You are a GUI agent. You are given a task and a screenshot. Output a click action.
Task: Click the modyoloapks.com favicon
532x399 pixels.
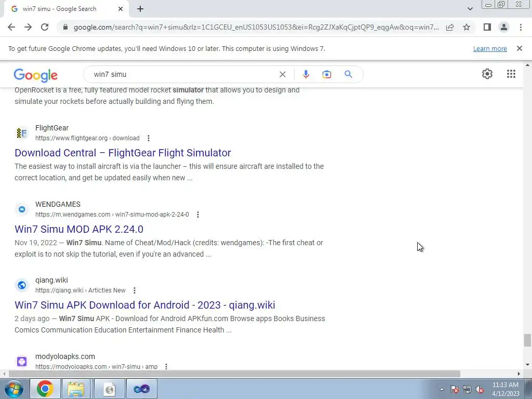coord(22,362)
